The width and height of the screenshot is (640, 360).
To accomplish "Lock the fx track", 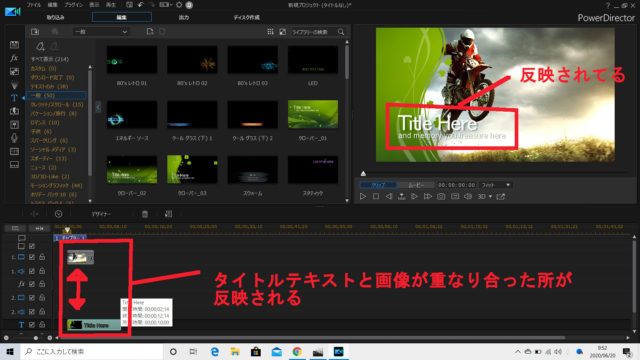I will pyautogui.click(x=42, y=284).
